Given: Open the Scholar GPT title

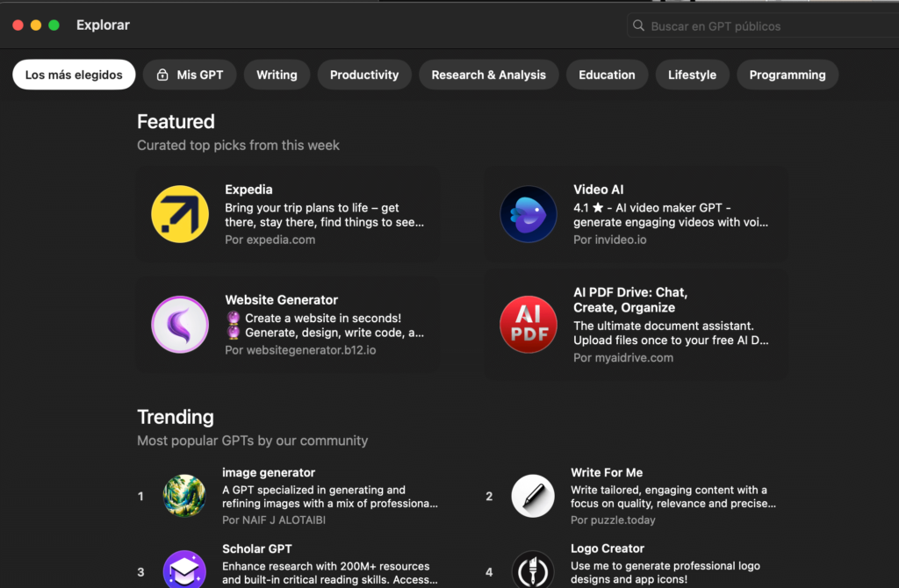Looking at the screenshot, I should (x=257, y=549).
